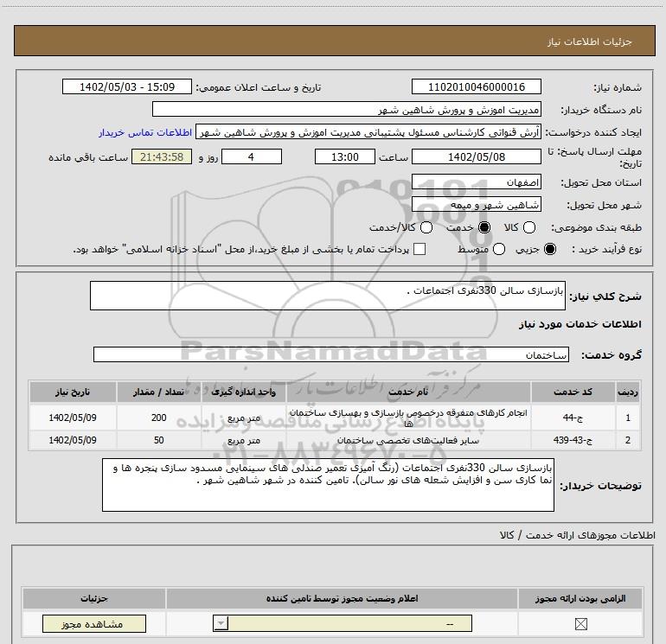Click the buyer name field مدیریت اموزش و پرورش
The image size is (666, 644).
pos(347,109)
